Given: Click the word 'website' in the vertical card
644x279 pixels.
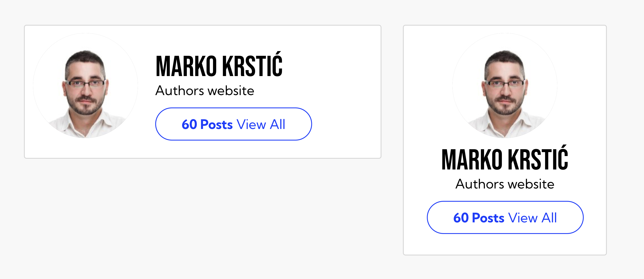Looking at the screenshot, I should point(531,184).
